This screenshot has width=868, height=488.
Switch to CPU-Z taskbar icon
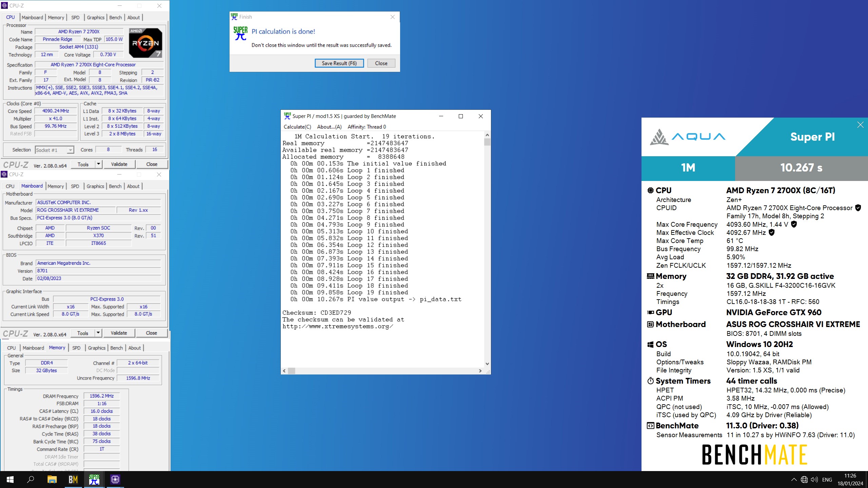(115, 480)
